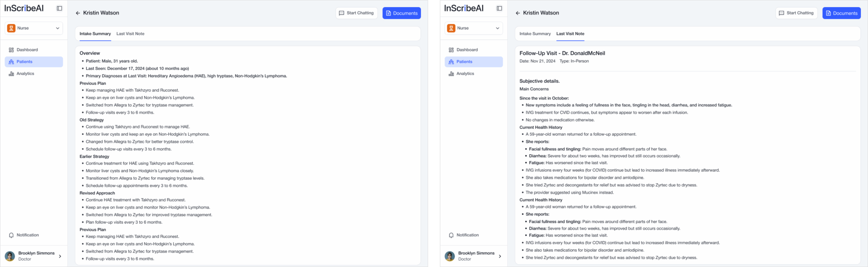Viewport: 868px width, 267px height.
Task: Collapse sidebar in the right screen
Action: point(499,8)
